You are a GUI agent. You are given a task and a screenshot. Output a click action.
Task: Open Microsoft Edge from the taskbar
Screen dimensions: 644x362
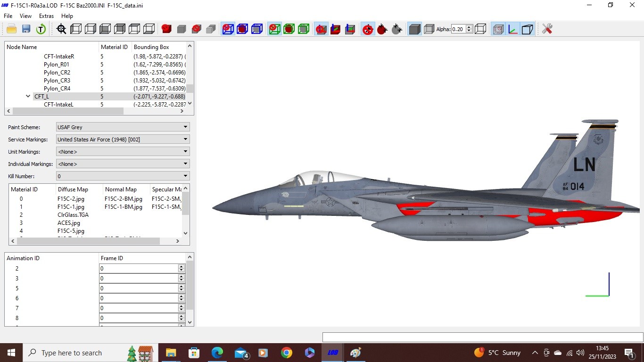coord(217,353)
